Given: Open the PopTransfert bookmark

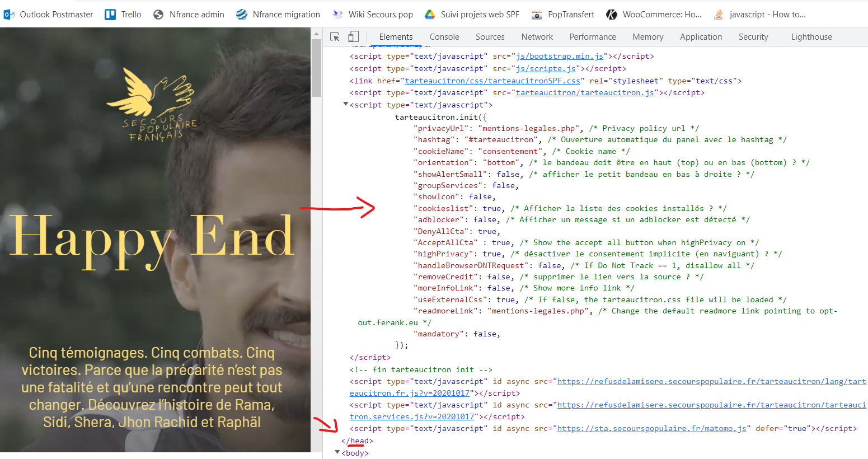Looking at the screenshot, I should pyautogui.click(x=562, y=15).
